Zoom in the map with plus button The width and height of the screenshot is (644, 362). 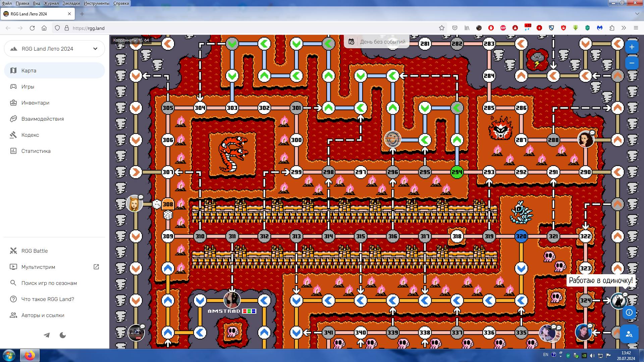(632, 47)
